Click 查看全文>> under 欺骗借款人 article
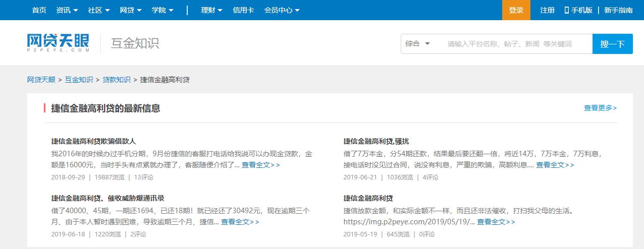644x249 pixels. [x=260, y=165]
